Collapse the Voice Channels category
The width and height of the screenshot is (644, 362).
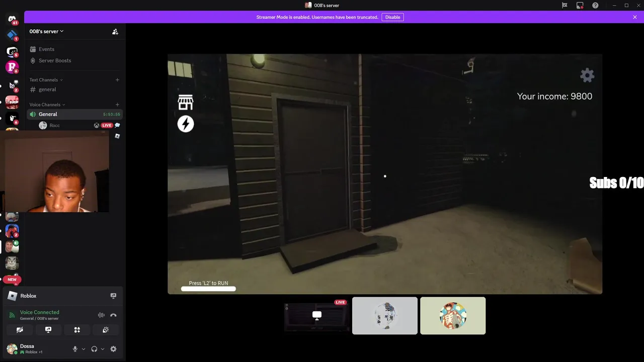(x=47, y=105)
